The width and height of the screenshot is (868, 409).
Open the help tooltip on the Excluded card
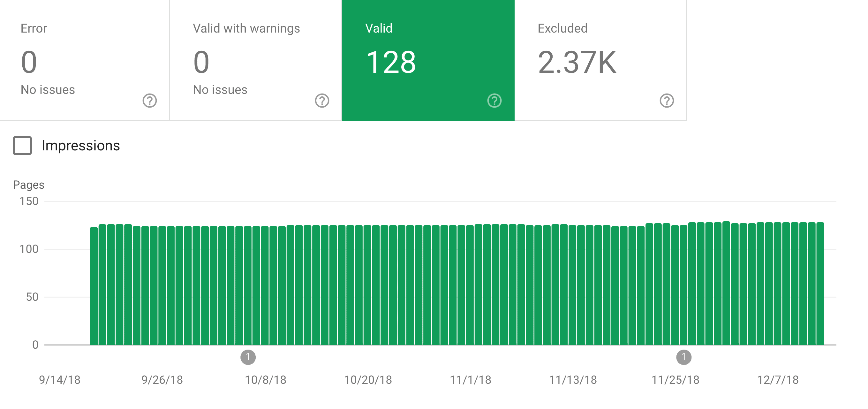click(x=666, y=100)
